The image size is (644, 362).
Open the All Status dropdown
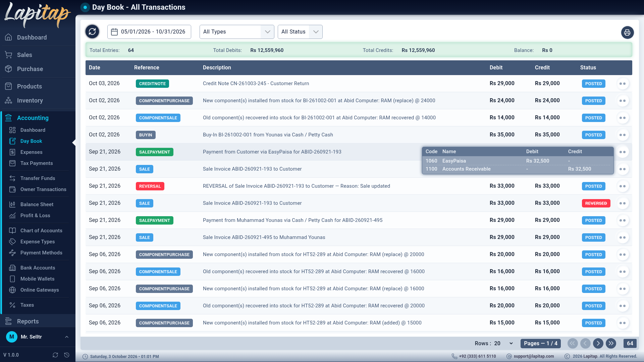pos(300,32)
